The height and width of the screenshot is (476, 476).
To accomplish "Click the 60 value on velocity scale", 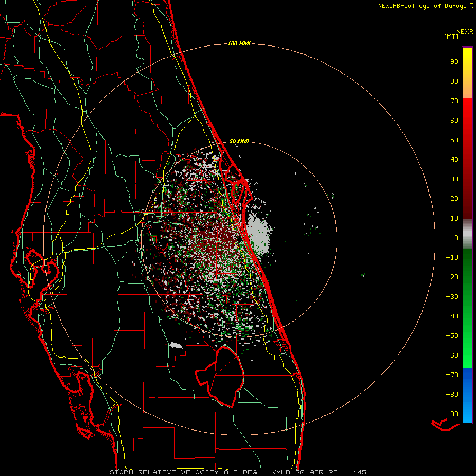I will [454, 121].
